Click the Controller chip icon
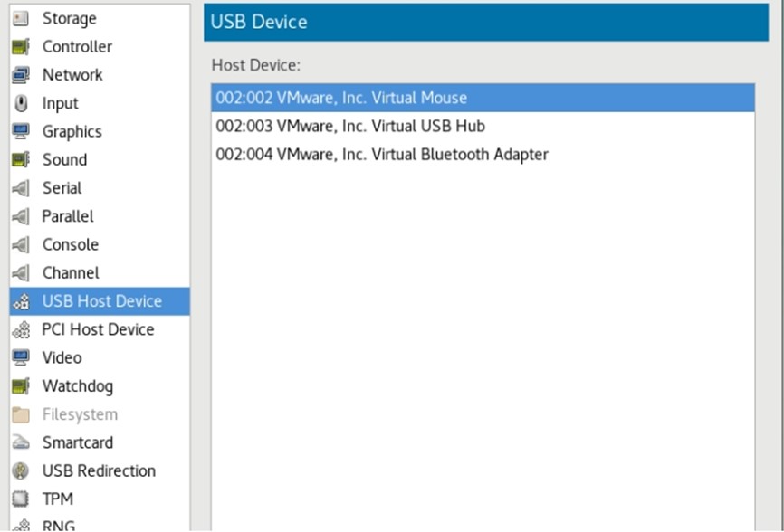784x532 pixels. pos(21,47)
